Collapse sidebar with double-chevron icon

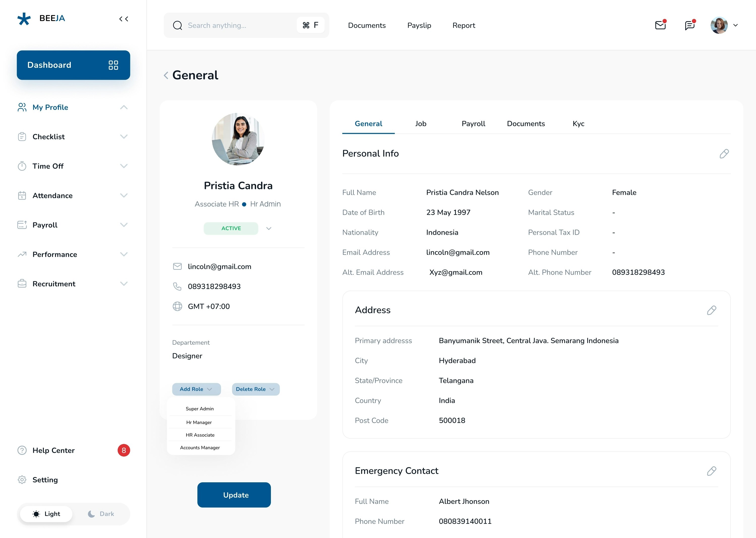[x=124, y=19]
